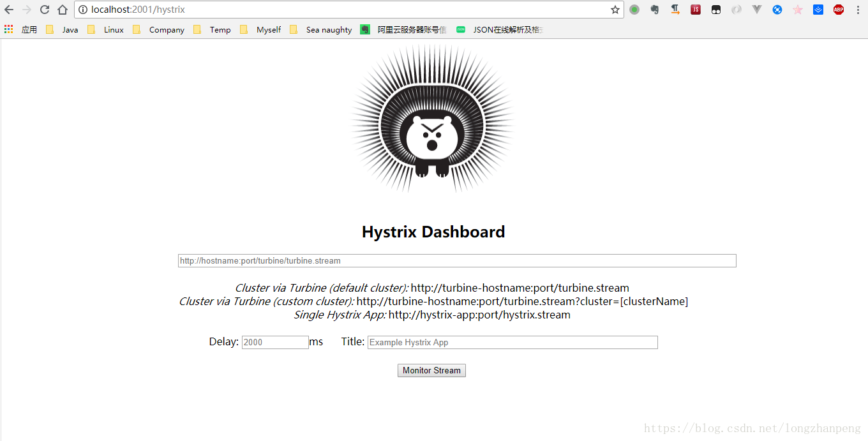Open the Linux bookmarks folder
Screen dimensions: 868x441
click(105, 29)
